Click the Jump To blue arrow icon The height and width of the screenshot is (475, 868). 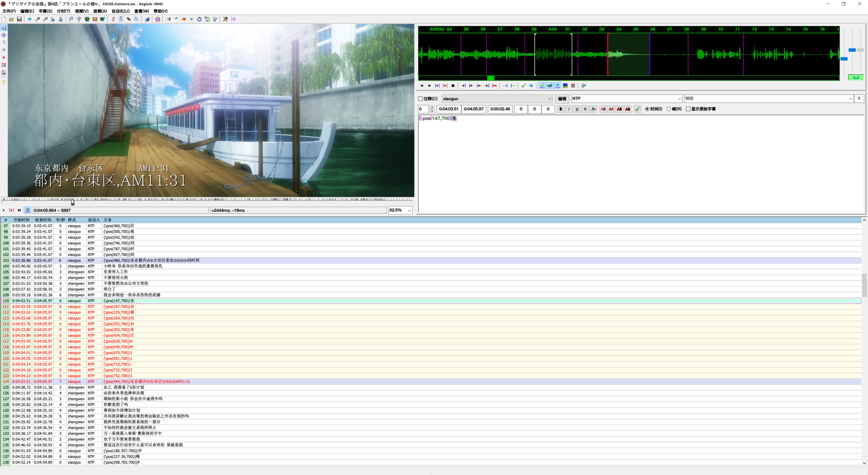30,19
